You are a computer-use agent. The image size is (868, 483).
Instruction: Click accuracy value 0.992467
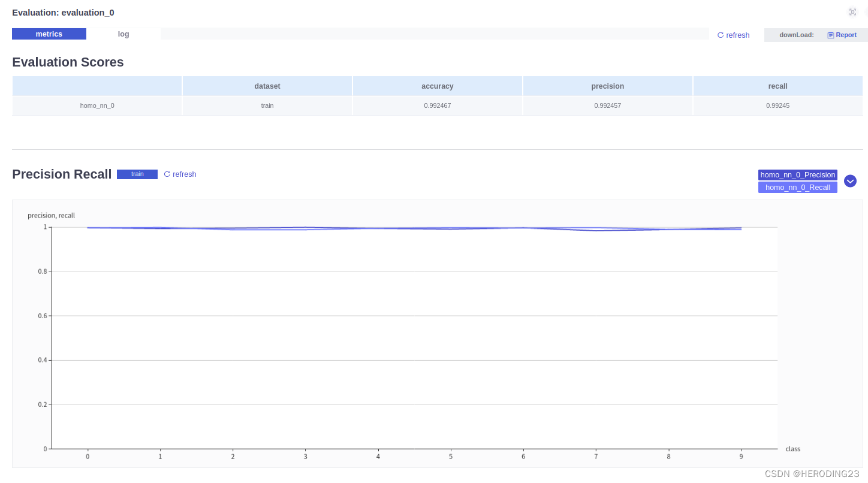(x=438, y=105)
